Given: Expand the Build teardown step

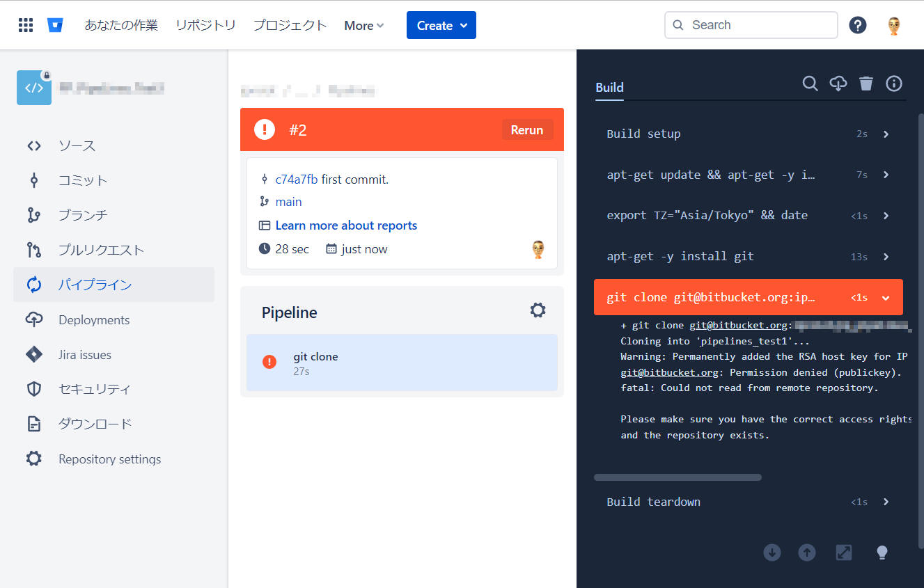Looking at the screenshot, I should click(886, 502).
